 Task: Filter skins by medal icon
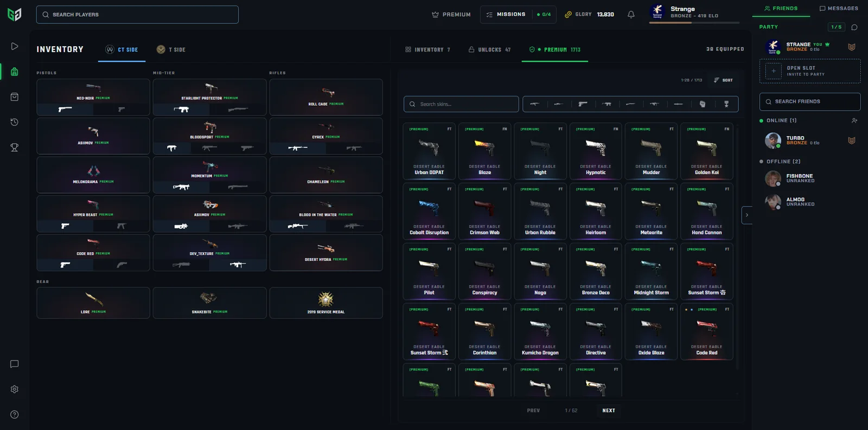tap(726, 104)
